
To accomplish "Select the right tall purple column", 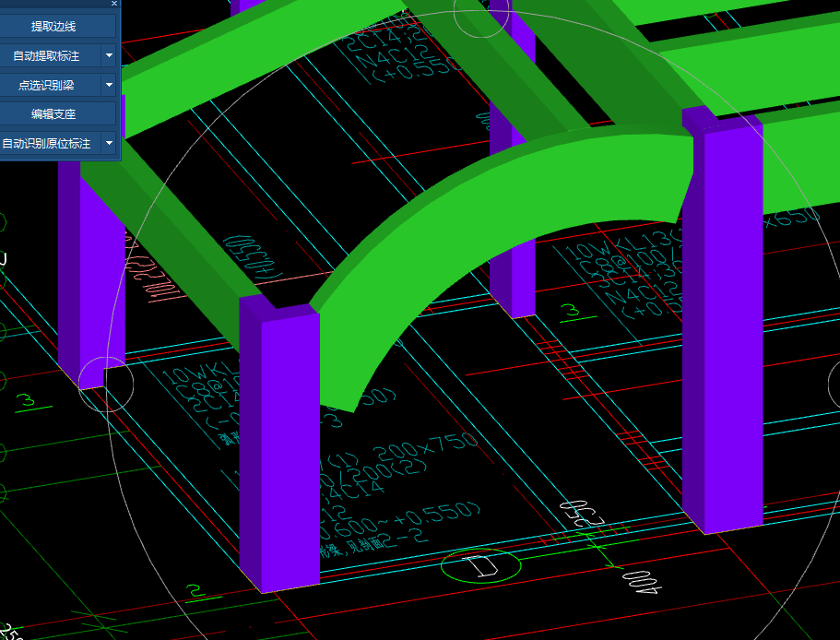I will 723,321.
